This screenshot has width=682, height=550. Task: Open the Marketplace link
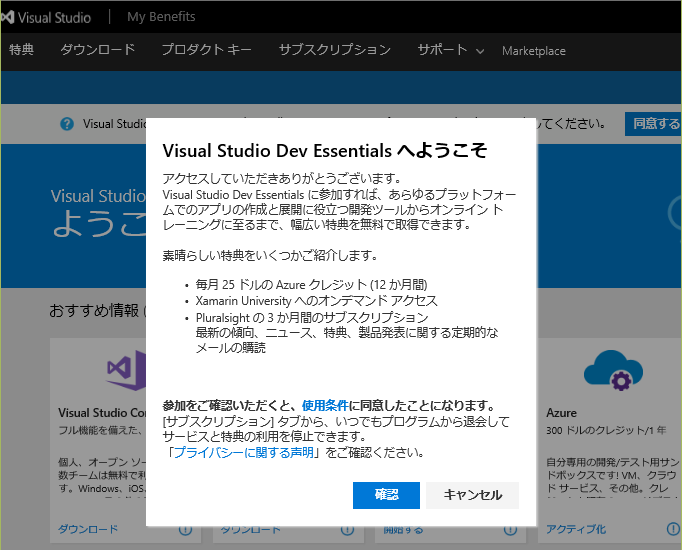point(534,51)
